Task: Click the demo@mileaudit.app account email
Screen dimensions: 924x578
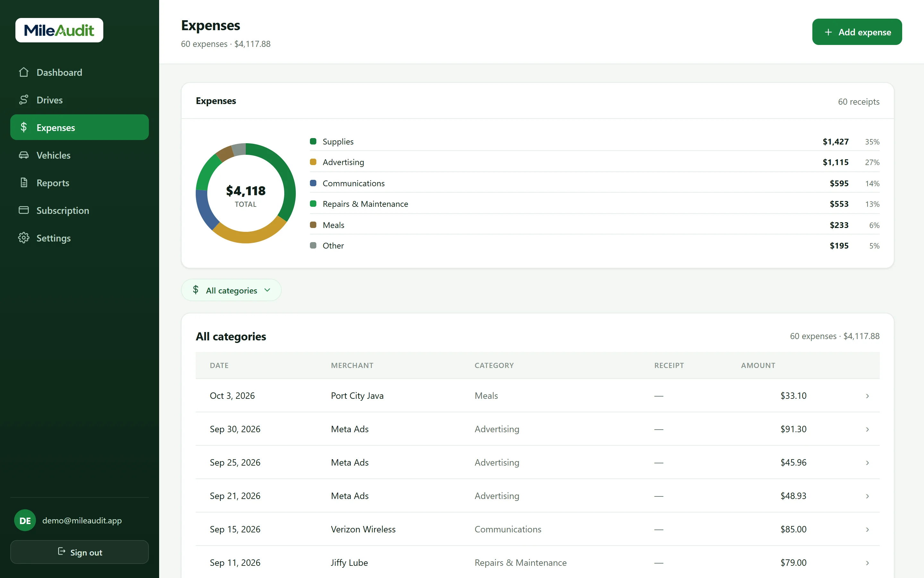Action: 82,520
